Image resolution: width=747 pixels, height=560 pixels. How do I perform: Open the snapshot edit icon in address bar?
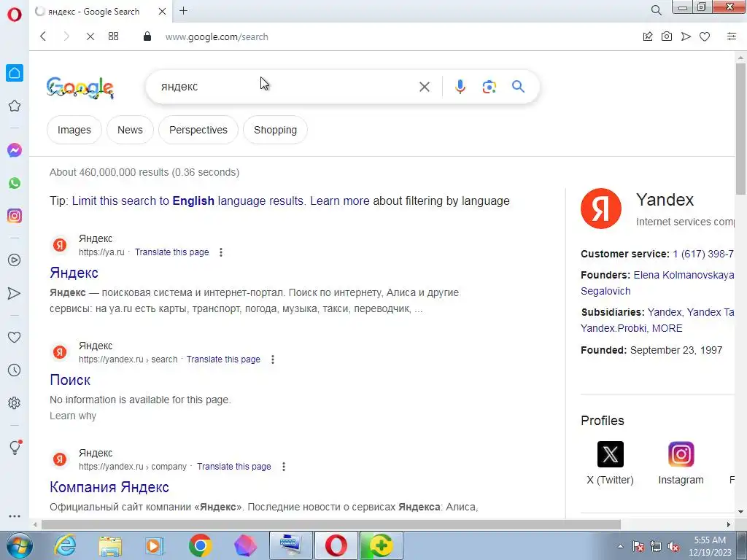point(648,36)
